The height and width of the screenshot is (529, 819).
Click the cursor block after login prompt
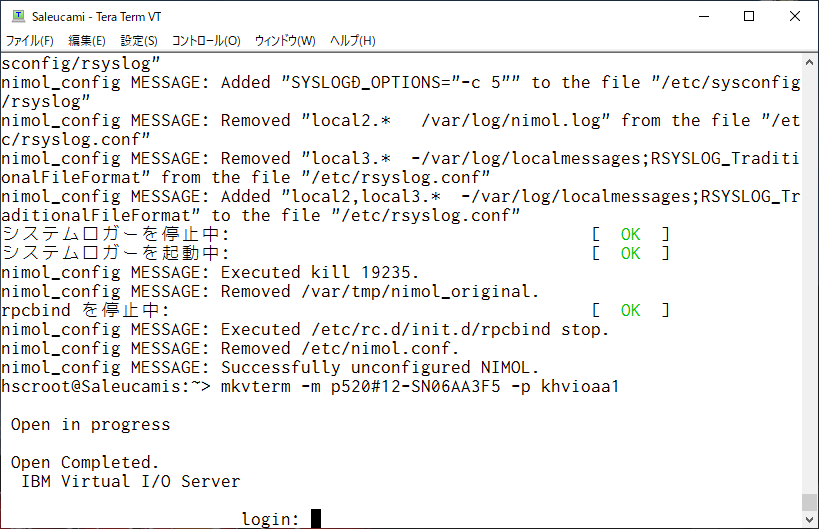(315, 519)
